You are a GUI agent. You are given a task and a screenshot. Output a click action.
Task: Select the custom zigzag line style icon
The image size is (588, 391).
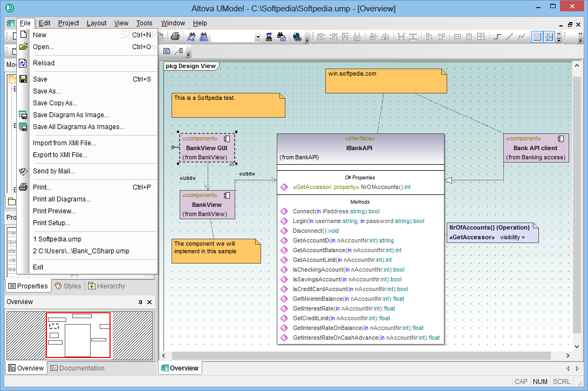pyautogui.click(x=521, y=36)
